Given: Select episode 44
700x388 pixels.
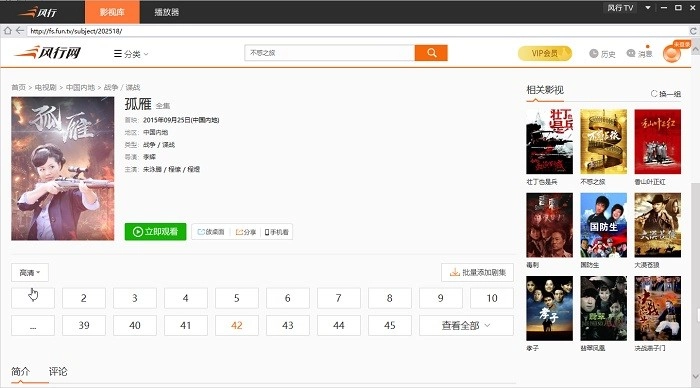Looking at the screenshot, I should (338, 325).
